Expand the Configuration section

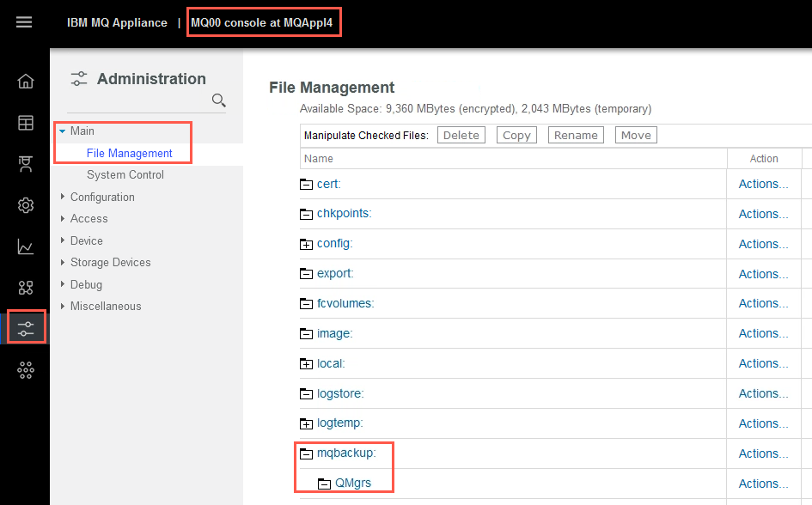(x=62, y=197)
